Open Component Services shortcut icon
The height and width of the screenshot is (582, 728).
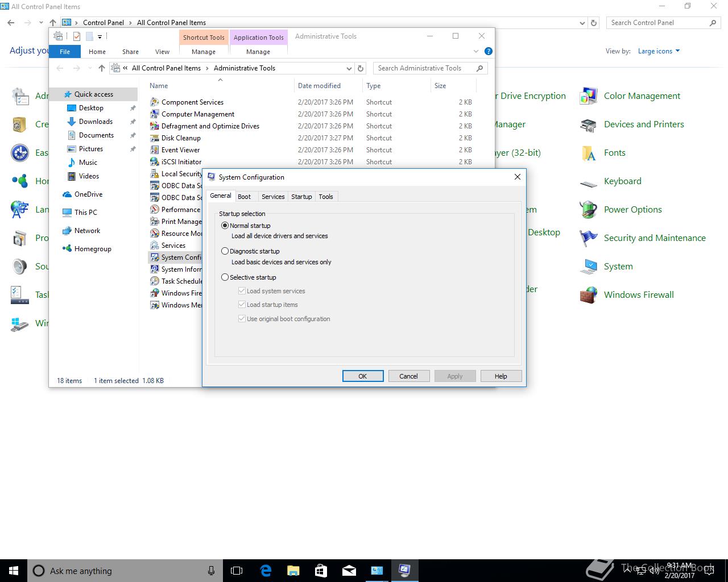[154, 102]
